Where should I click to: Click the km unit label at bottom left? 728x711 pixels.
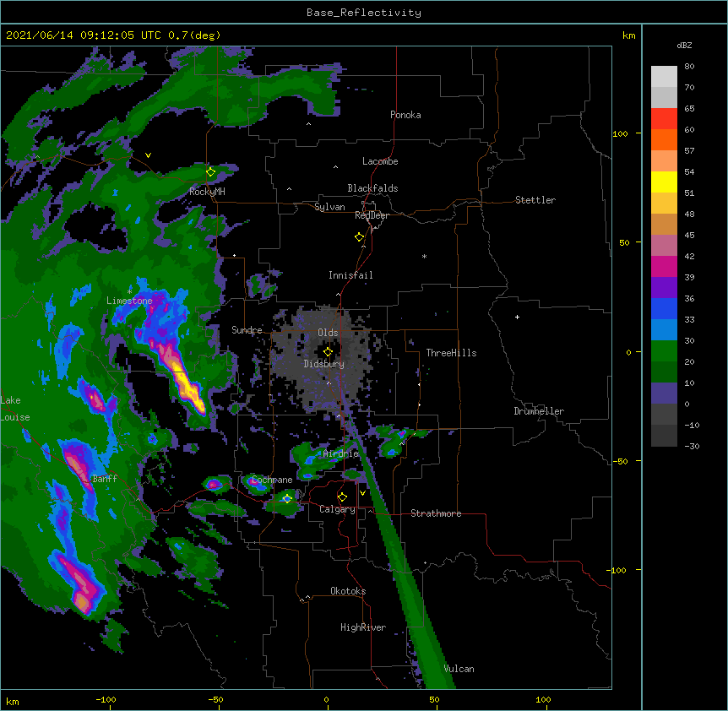pos(12,701)
